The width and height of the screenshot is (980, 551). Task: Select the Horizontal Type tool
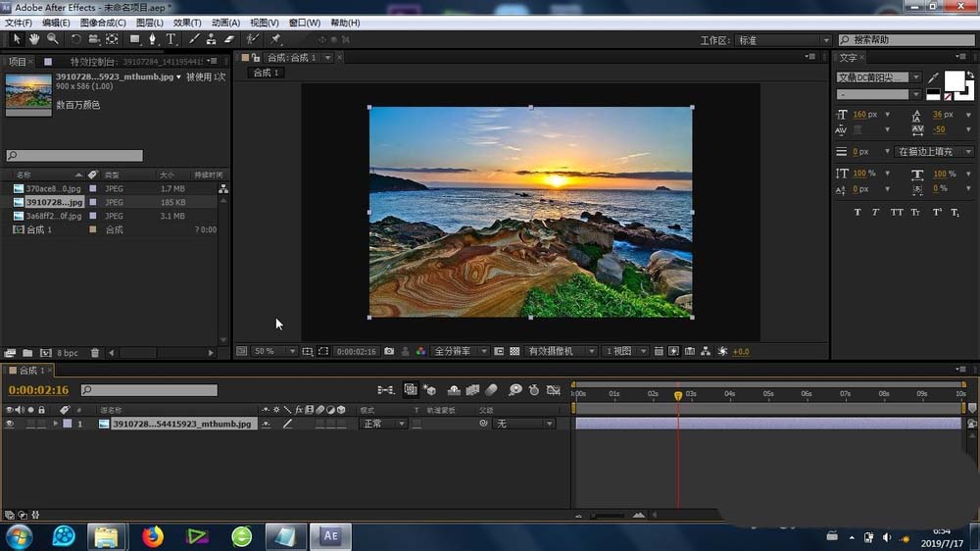coord(171,39)
